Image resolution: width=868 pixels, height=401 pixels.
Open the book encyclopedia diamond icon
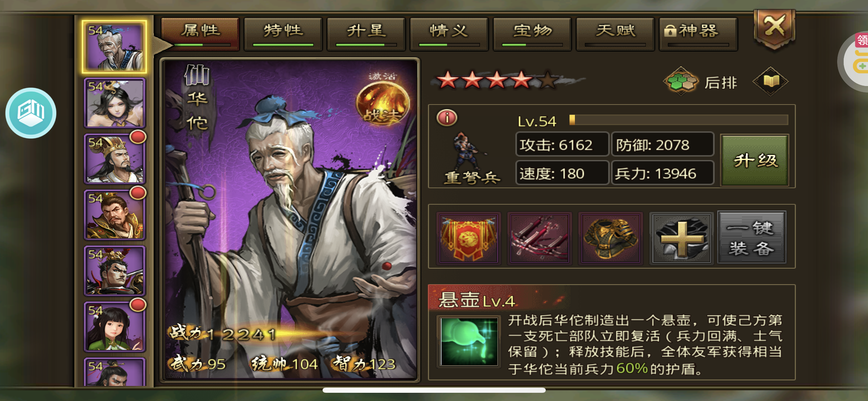(770, 82)
